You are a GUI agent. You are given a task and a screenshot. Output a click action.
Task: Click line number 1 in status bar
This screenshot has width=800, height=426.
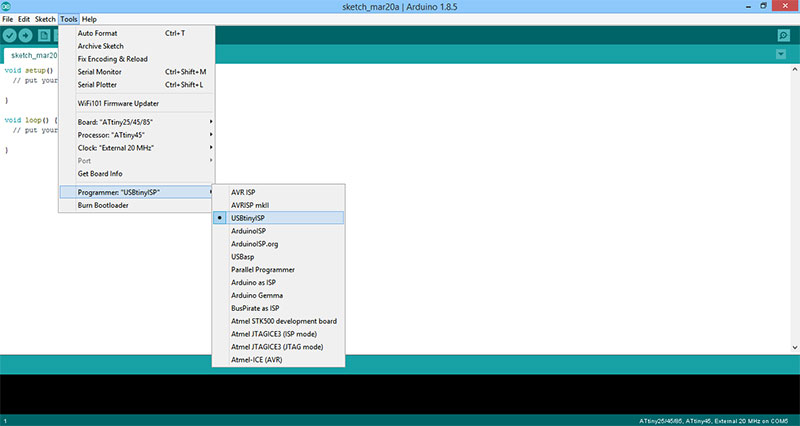(x=5, y=421)
